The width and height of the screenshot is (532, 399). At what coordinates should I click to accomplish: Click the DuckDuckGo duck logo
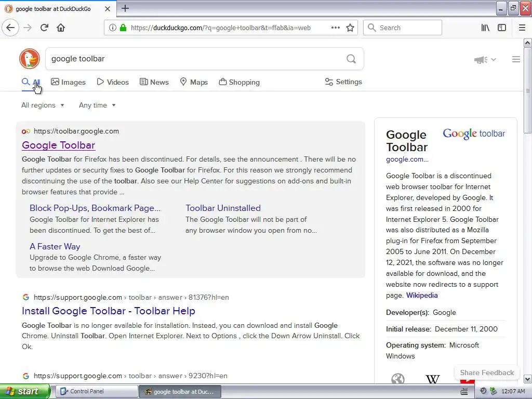30,59
